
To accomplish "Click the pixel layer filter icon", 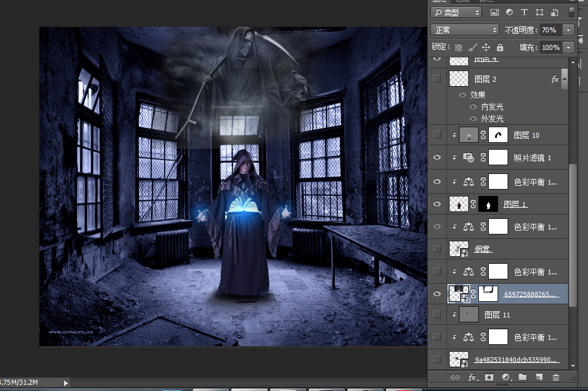I will (495, 12).
